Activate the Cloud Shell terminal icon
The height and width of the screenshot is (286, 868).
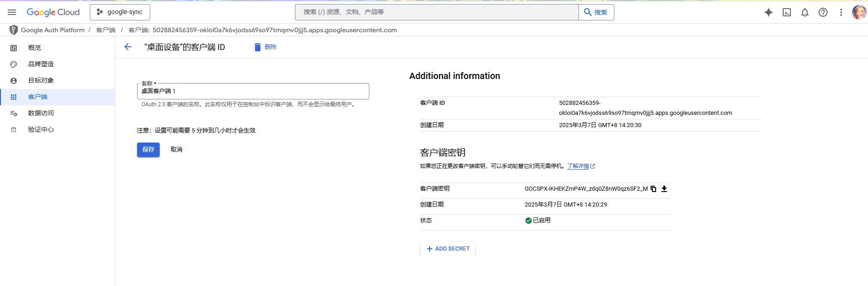[787, 12]
